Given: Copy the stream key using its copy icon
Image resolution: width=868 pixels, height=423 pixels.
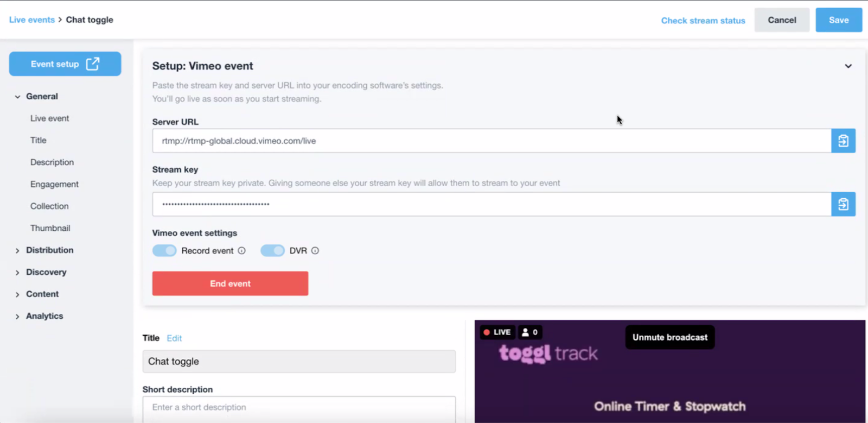Looking at the screenshot, I should tap(843, 204).
